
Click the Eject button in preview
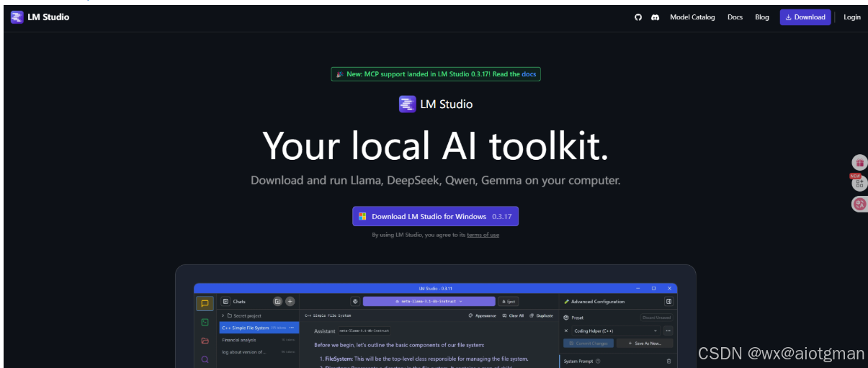point(508,302)
